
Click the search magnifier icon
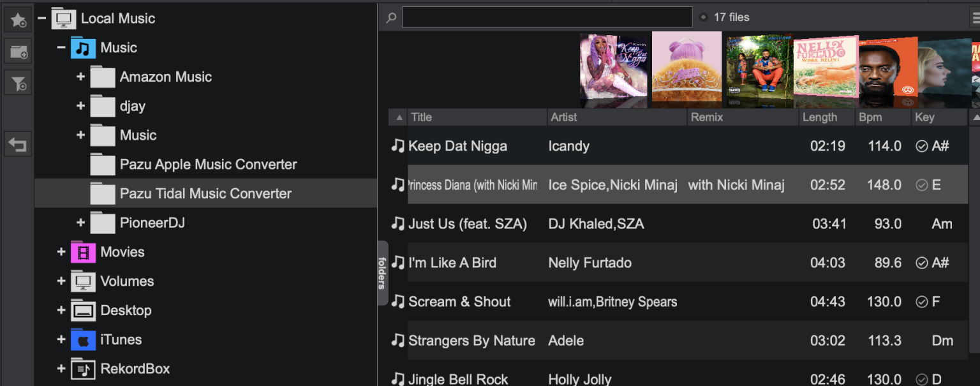tap(391, 17)
